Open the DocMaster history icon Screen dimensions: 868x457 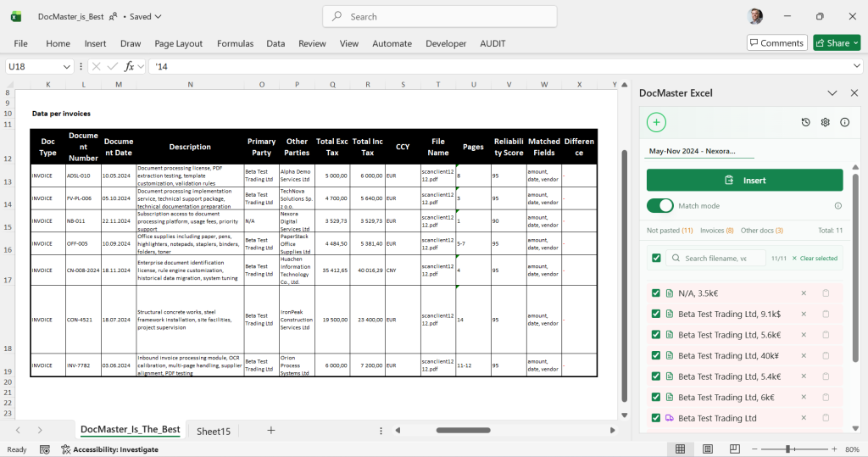pos(805,122)
